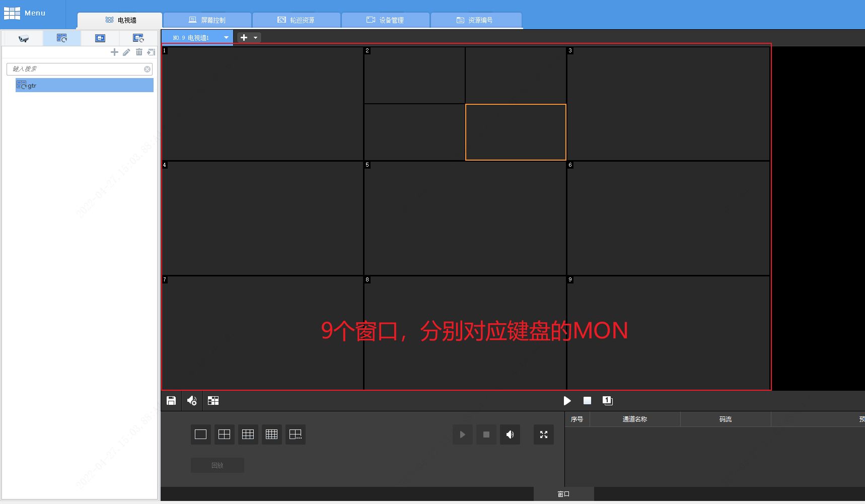Image resolution: width=865 pixels, height=504 pixels.
Task: Switch to the 电视墙 tab
Action: 120,20
